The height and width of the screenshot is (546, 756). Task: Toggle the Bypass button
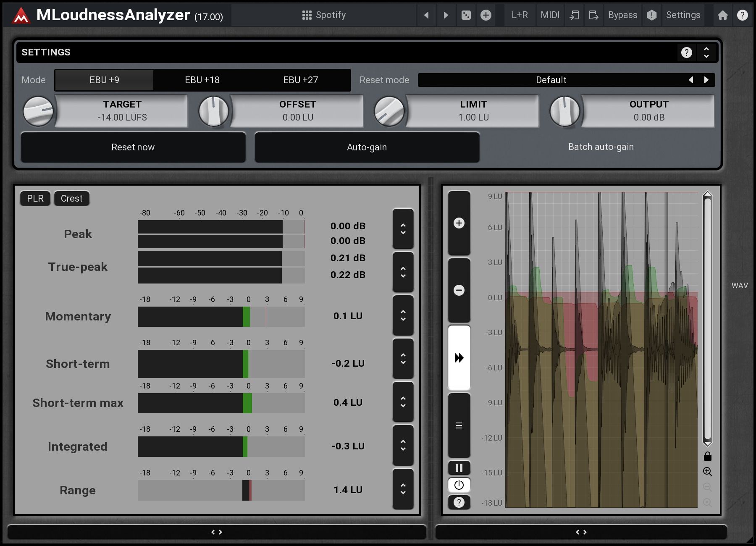(622, 16)
